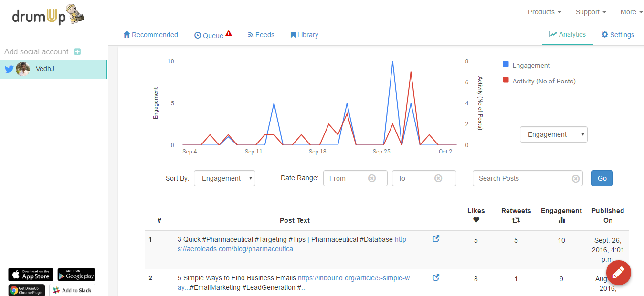644x296 pixels.
Task: Open the Settings tab
Action: pos(618,35)
